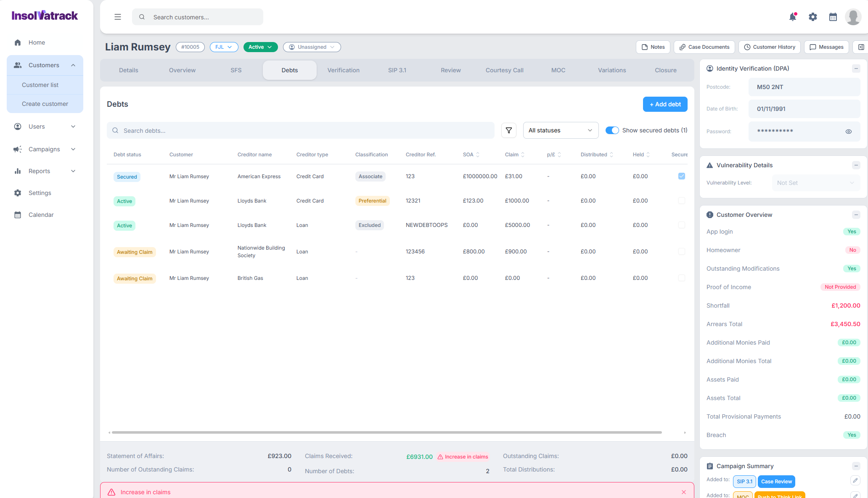This screenshot has width=868, height=498.
Task: Sort by Claim column arrows
Action: (523, 155)
